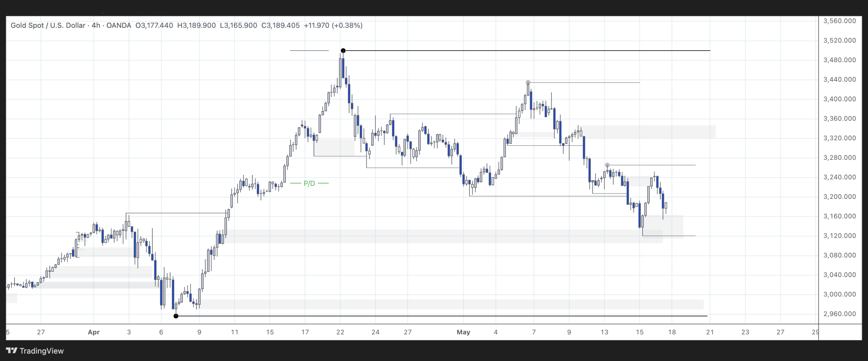Select the black swing-high marker dot
868x361 pixels.
[x=343, y=51]
